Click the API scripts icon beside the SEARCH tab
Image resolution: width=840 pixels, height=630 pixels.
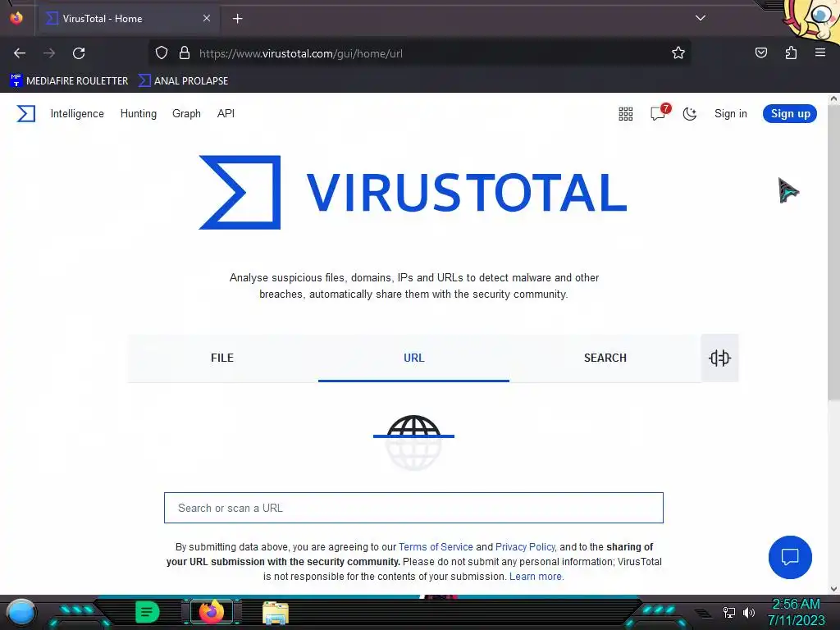[x=719, y=358]
